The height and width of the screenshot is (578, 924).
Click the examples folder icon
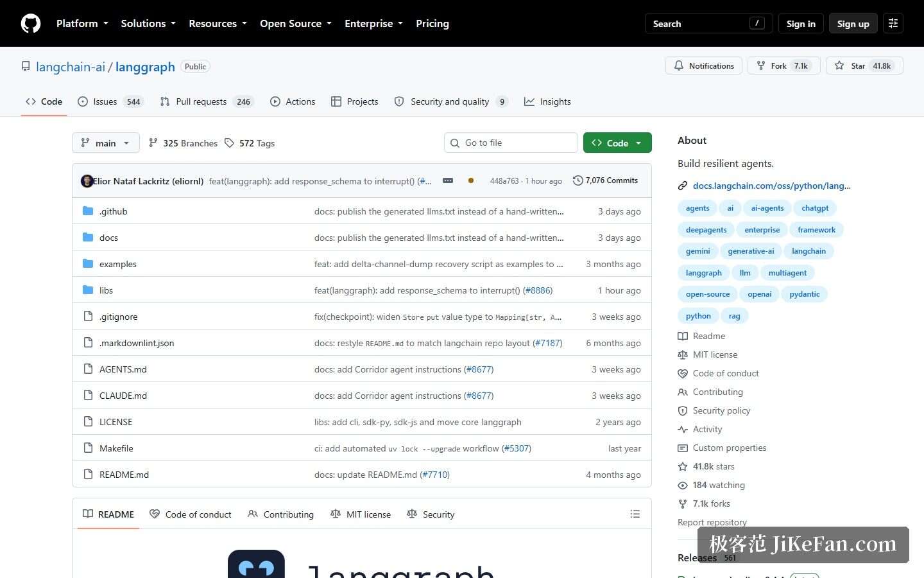point(88,264)
